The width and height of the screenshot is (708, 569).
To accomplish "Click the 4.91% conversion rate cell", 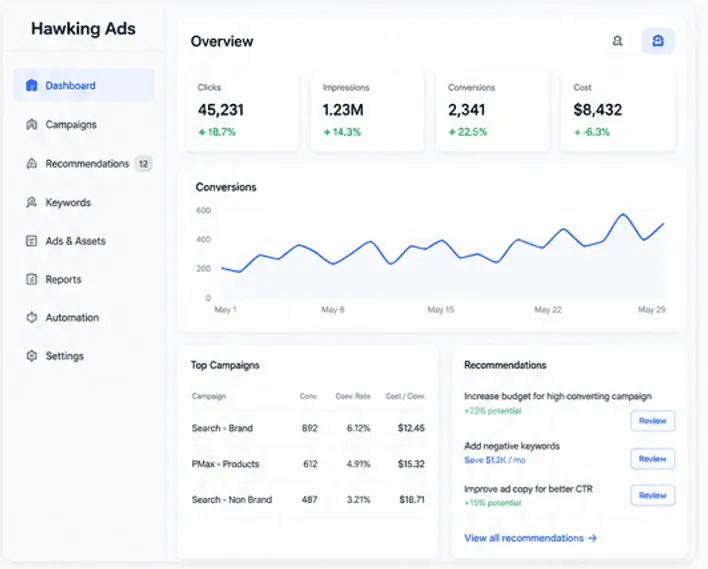I will pos(359,464).
